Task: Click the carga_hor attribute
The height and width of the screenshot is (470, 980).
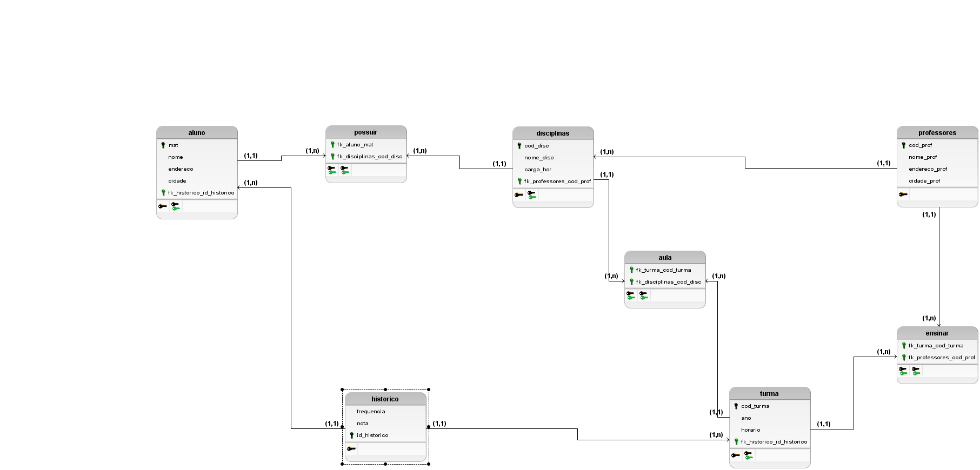Action: click(538, 170)
